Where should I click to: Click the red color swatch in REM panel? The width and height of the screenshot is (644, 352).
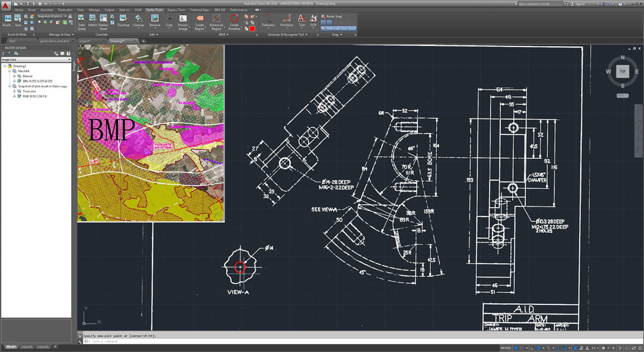pyautogui.click(x=253, y=28)
